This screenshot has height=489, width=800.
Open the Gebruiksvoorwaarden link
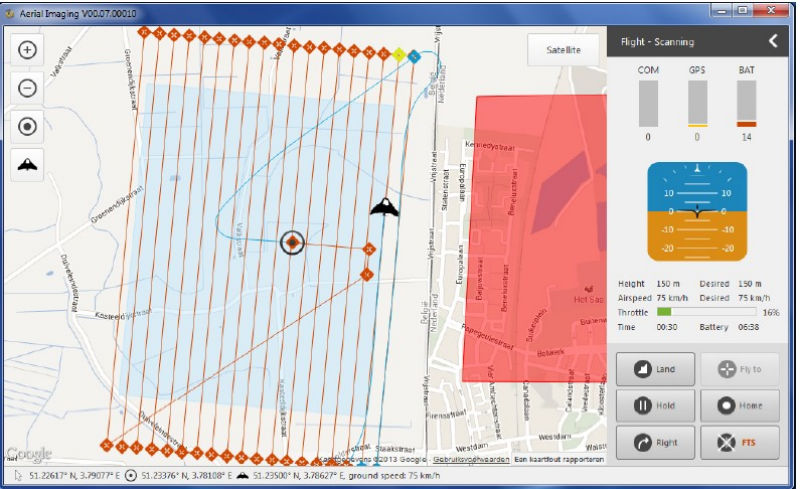click(469, 459)
